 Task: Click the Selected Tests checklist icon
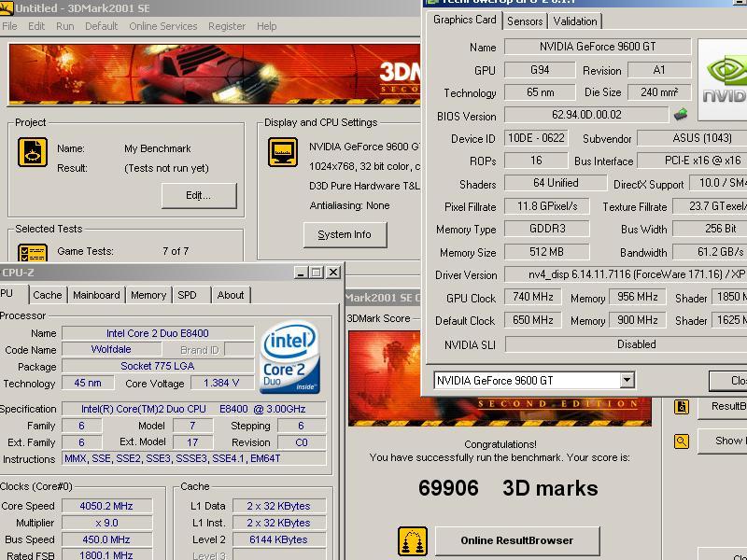33,253
